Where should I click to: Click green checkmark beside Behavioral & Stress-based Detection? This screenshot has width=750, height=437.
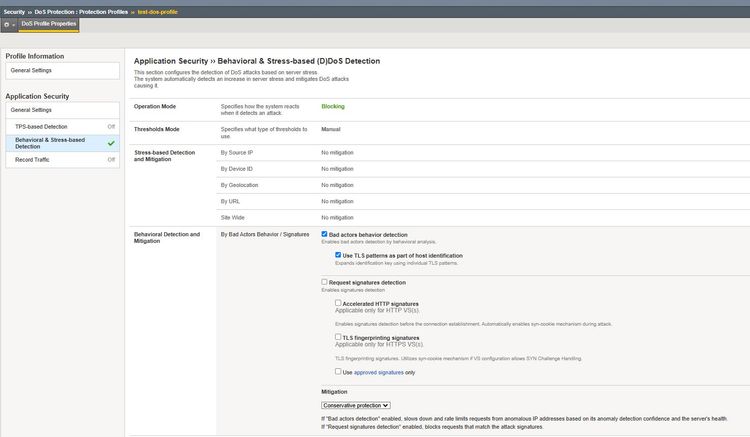click(112, 143)
